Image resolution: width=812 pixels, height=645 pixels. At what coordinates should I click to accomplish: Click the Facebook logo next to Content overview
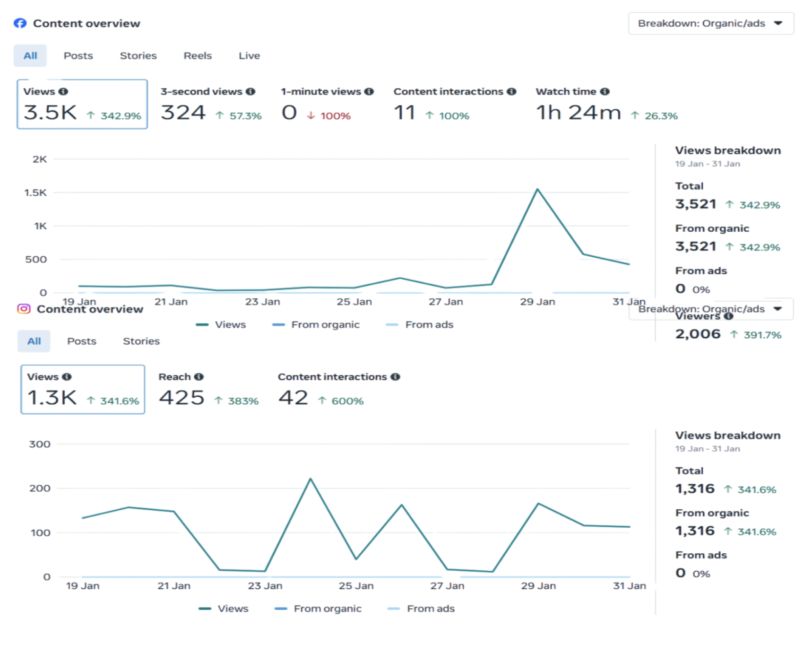pos(20,23)
